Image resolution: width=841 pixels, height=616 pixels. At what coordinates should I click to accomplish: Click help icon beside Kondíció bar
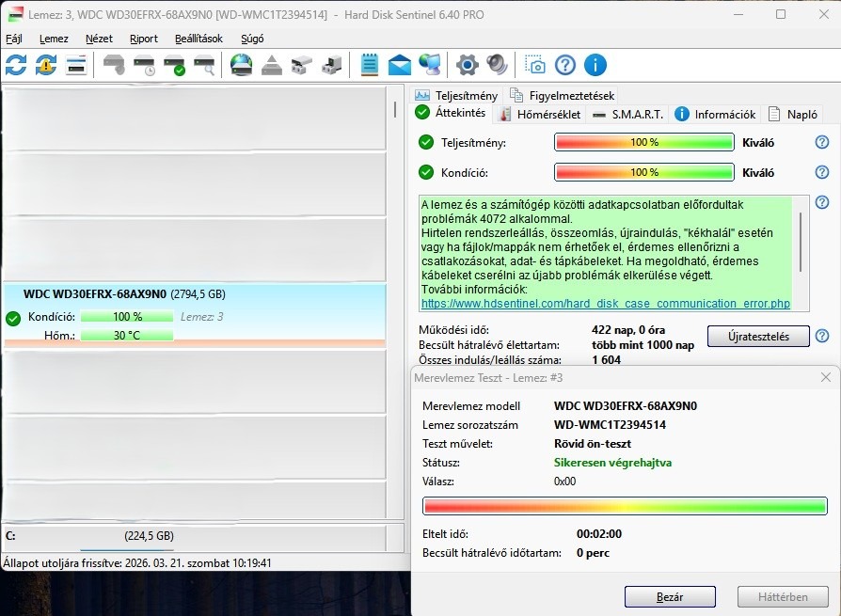click(x=821, y=172)
